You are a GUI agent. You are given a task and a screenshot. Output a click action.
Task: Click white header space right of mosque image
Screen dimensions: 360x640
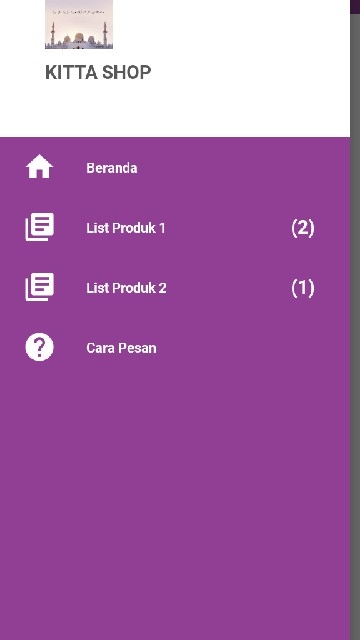(231, 24)
